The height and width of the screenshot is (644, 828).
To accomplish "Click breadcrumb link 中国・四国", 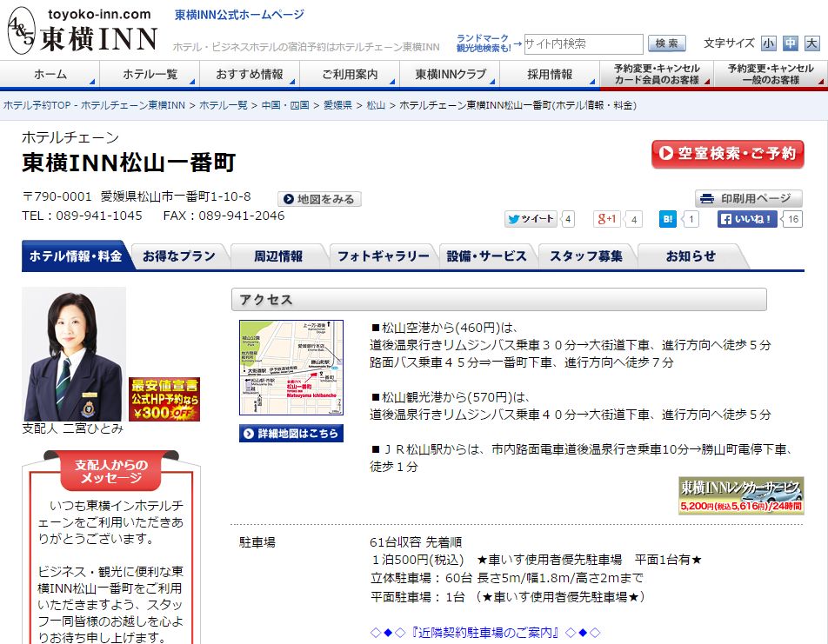I will [285, 105].
